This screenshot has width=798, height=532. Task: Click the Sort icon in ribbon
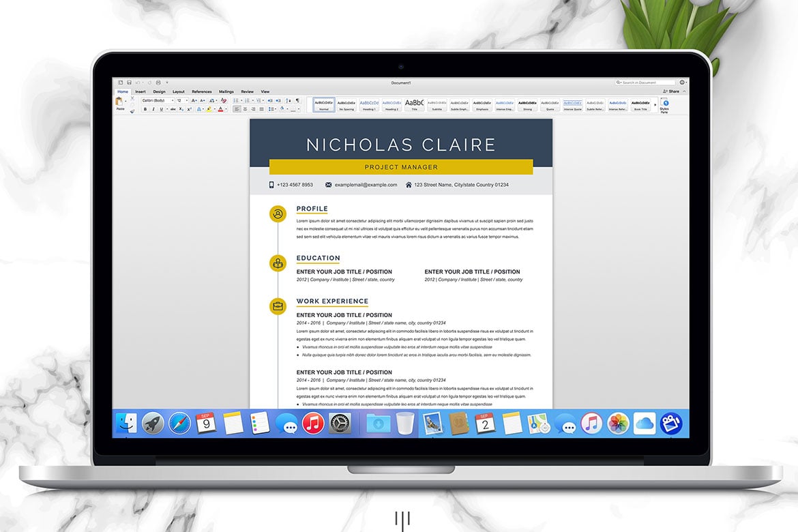tap(289, 100)
